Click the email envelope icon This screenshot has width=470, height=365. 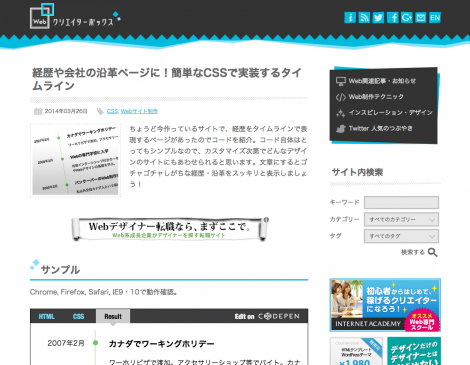click(421, 17)
